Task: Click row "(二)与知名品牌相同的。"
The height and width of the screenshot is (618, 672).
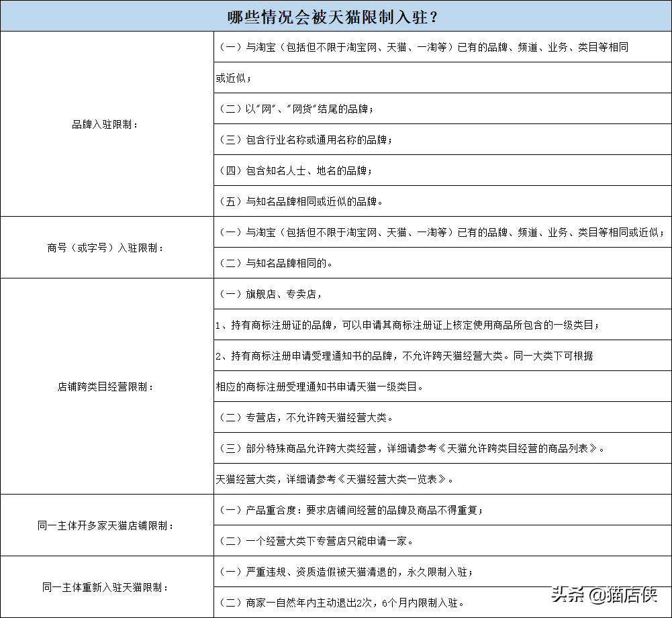Action: click(x=442, y=263)
